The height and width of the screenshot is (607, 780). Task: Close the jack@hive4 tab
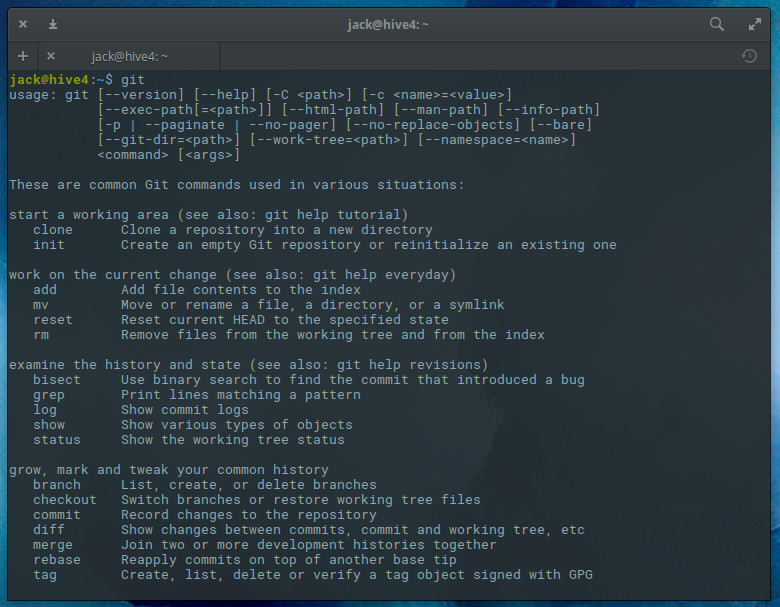(51, 56)
